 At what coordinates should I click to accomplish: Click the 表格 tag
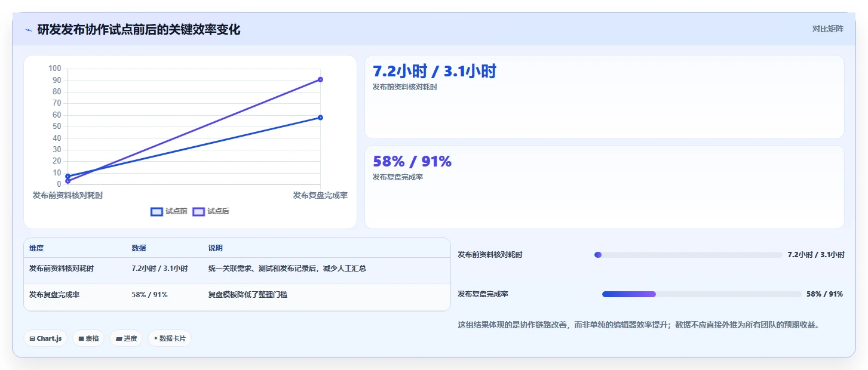point(88,338)
